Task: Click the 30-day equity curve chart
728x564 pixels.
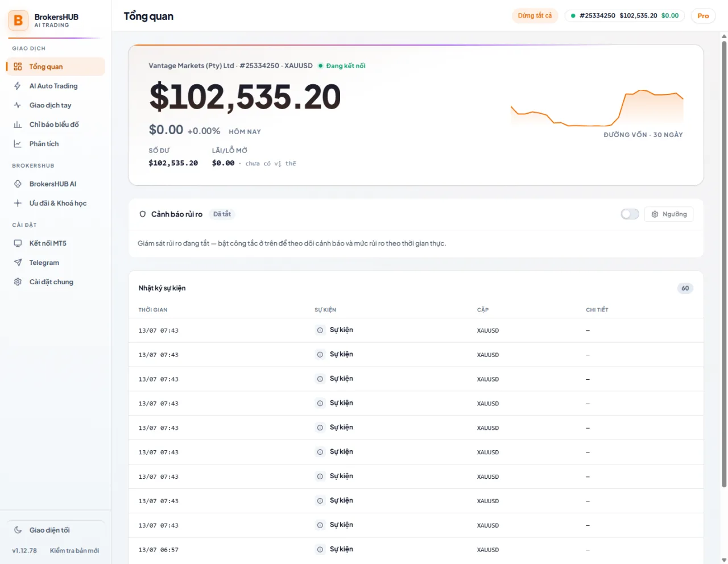Action: [x=597, y=108]
